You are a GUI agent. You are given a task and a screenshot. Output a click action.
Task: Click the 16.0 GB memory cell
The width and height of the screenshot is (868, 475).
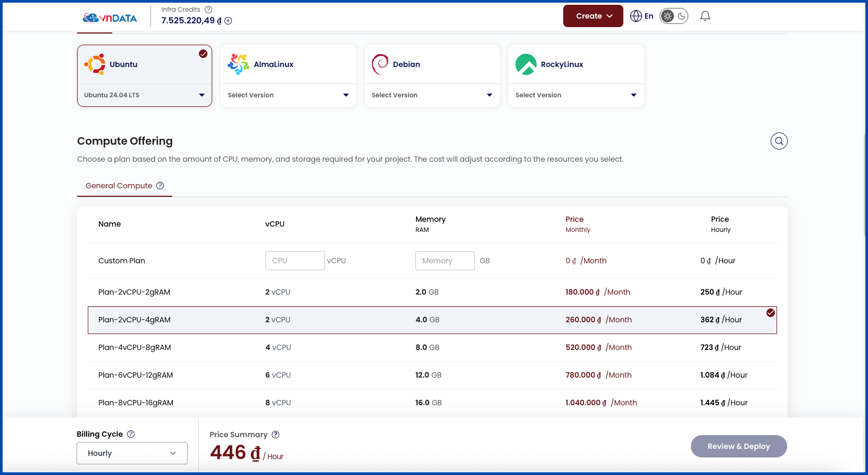(429, 403)
